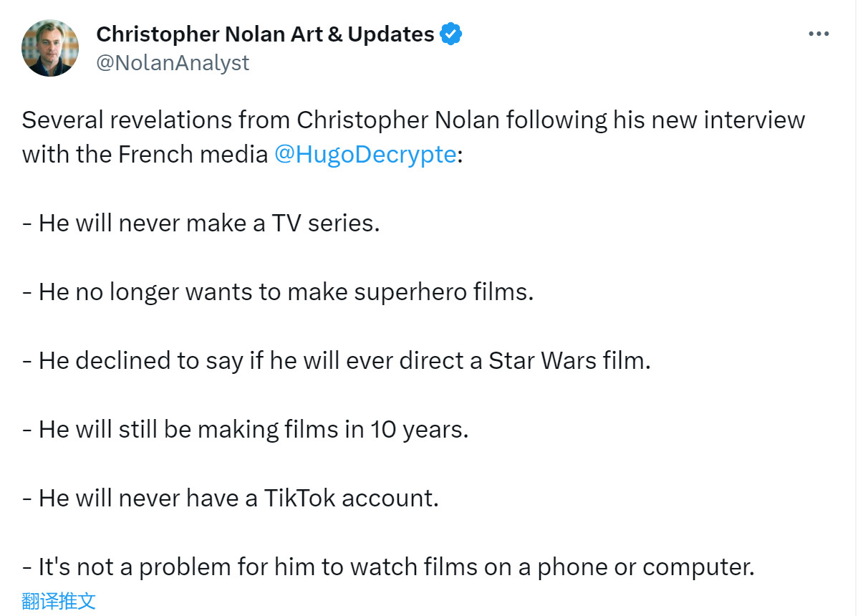Click the blue verified checkmark badge
This screenshot has height=616, width=868.
[x=451, y=34]
